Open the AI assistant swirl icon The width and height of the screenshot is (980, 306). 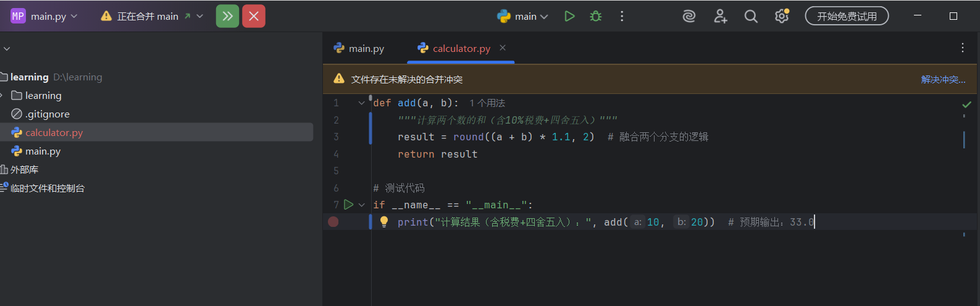(689, 17)
